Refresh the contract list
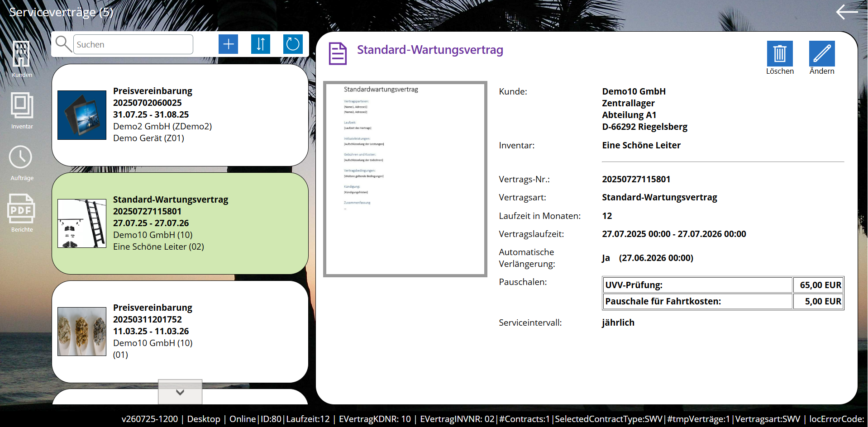Screen dimensions: 868x427 [293, 44]
